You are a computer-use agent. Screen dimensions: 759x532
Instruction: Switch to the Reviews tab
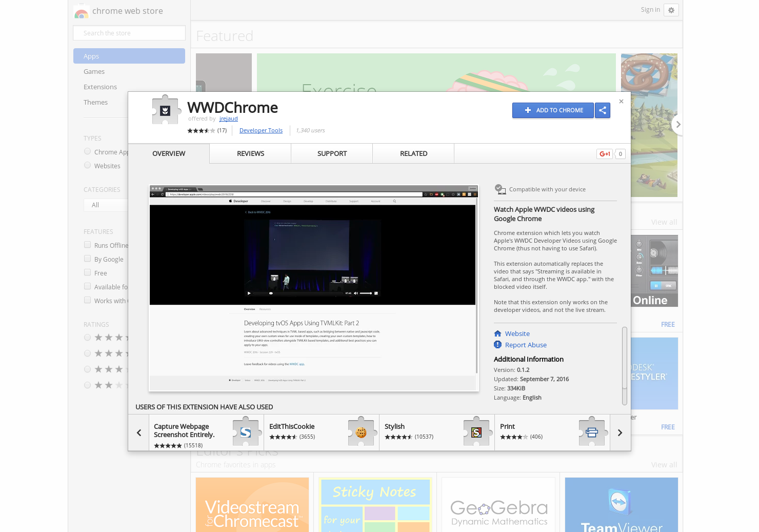click(x=250, y=153)
